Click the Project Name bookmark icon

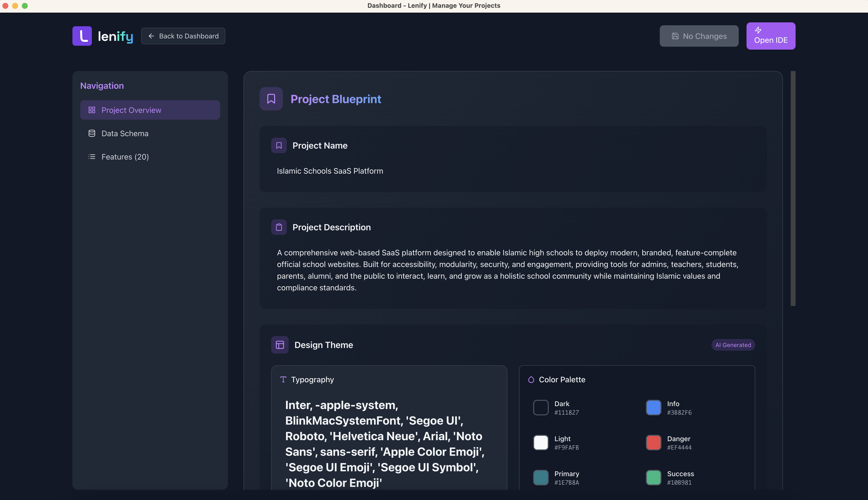[279, 146]
